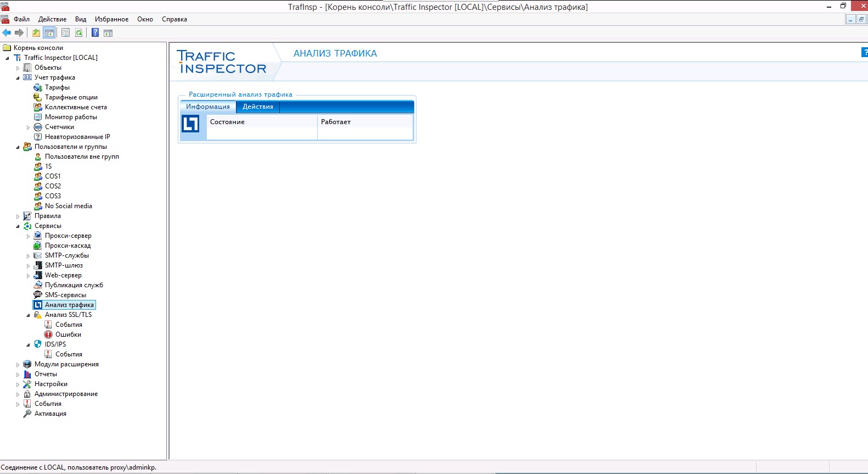
Task: Open the Вид menu
Action: point(81,19)
